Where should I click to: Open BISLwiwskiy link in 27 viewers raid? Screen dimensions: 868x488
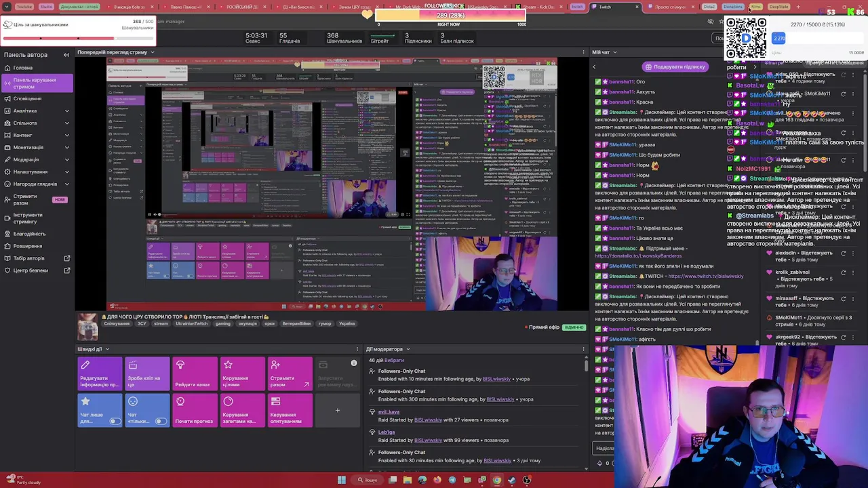[x=428, y=420]
